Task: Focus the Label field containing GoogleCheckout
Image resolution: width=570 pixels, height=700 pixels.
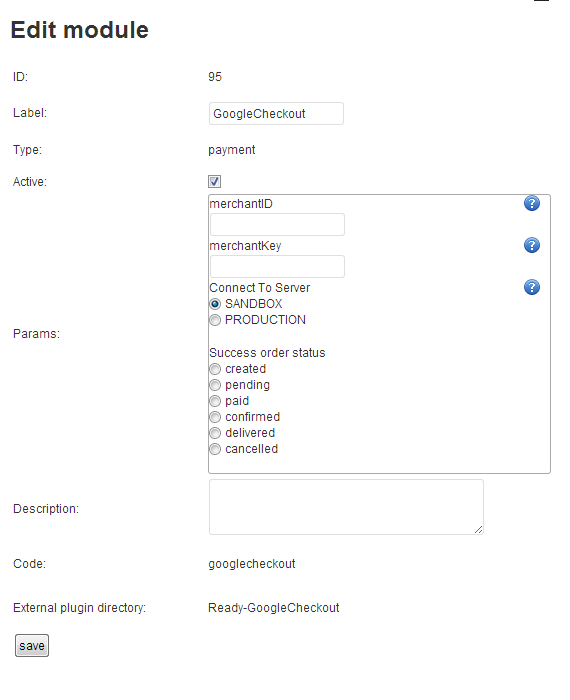Action: (276, 113)
